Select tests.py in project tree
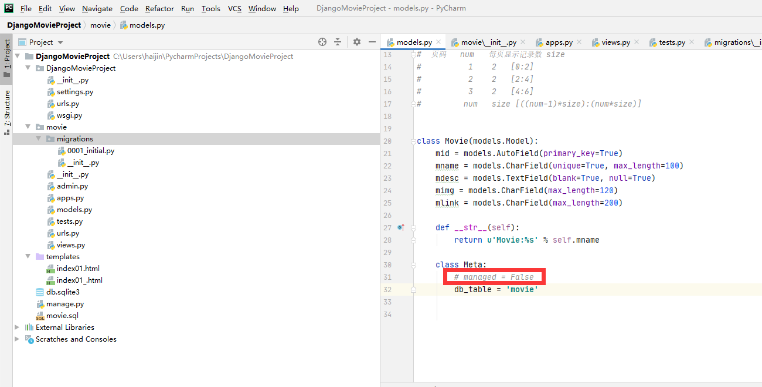 (x=65, y=221)
